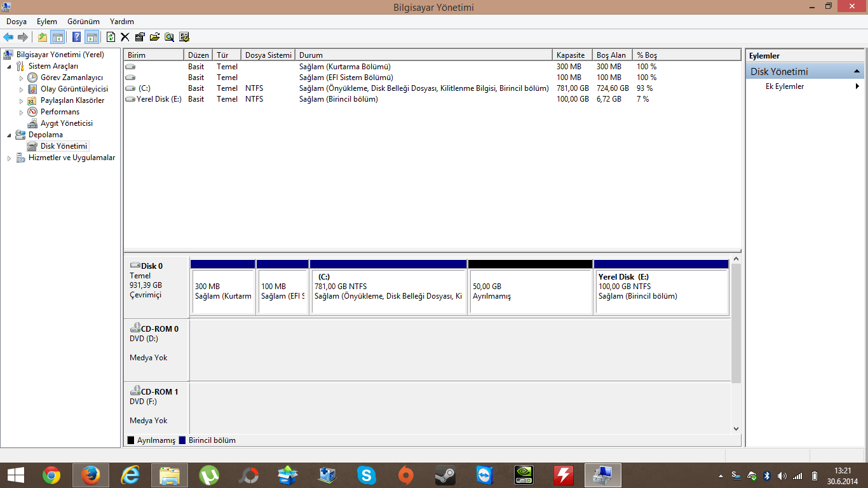Image resolution: width=868 pixels, height=488 pixels.
Task: Open the Yardım menu
Action: click(122, 22)
